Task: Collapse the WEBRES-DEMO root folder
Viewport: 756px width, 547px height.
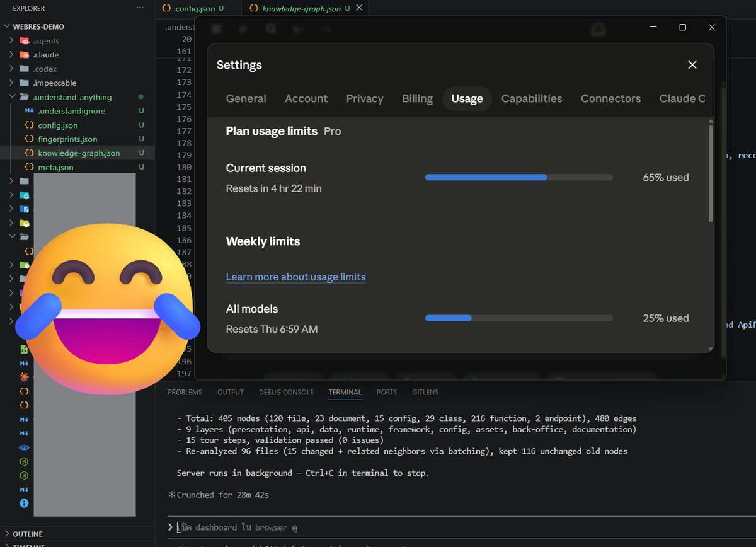Action: [x=7, y=26]
